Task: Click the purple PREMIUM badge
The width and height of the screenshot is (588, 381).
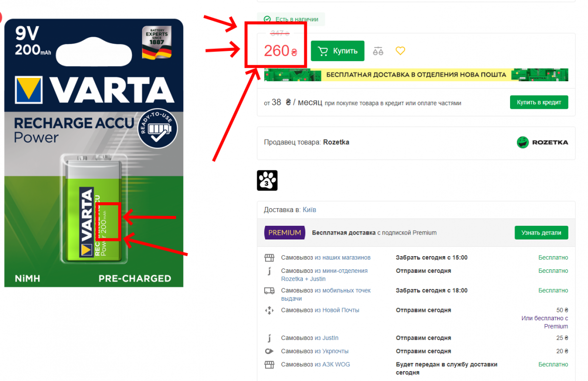Action: pos(285,233)
